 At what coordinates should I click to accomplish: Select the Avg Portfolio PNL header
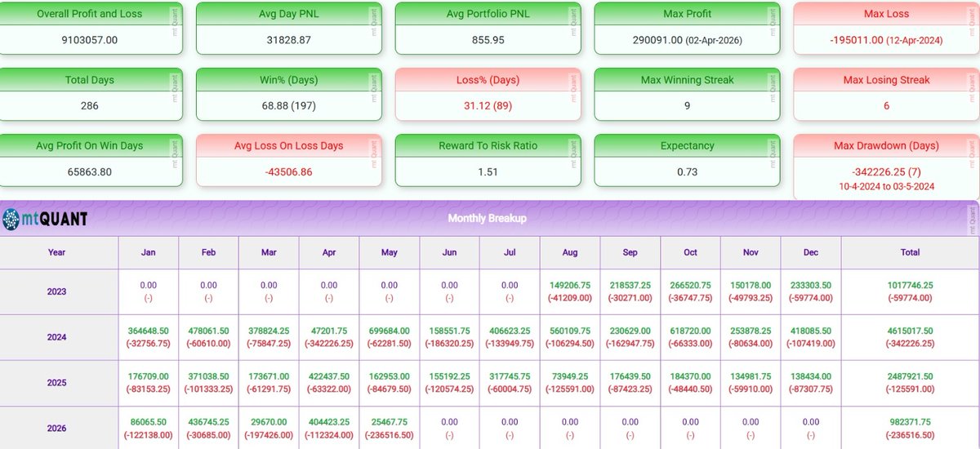(x=488, y=14)
